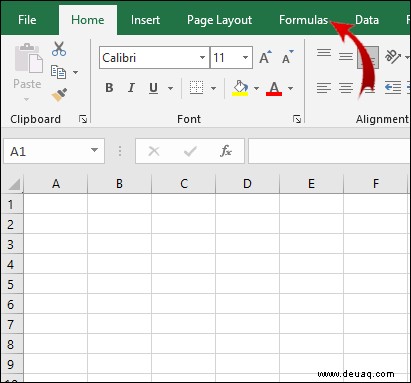Select row 3 header
This screenshot has width=411, height=383.
click(x=11, y=244)
